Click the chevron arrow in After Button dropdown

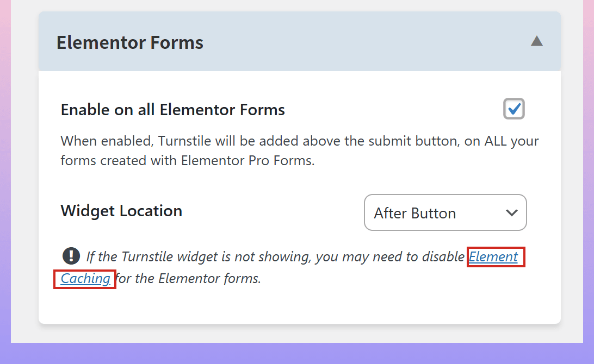511,212
